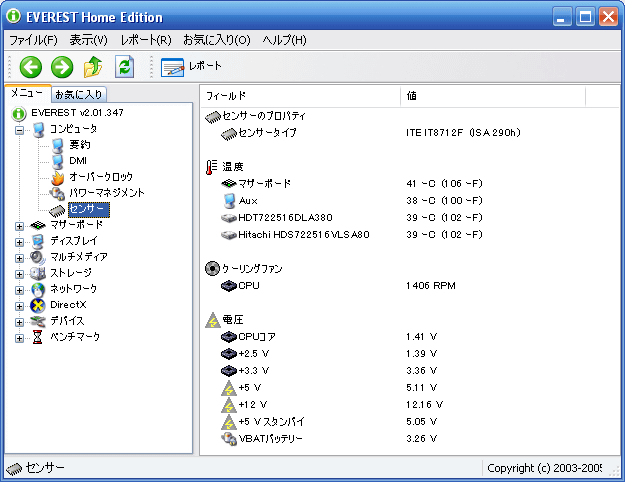Expand the ディスプレイ tree node
The width and height of the screenshot is (625, 482).
[19, 242]
